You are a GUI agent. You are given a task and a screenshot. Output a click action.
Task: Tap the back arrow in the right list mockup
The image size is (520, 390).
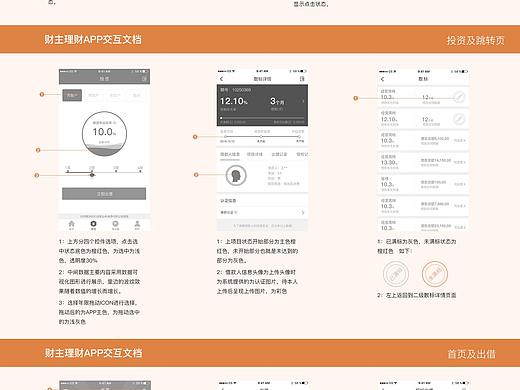(382, 79)
